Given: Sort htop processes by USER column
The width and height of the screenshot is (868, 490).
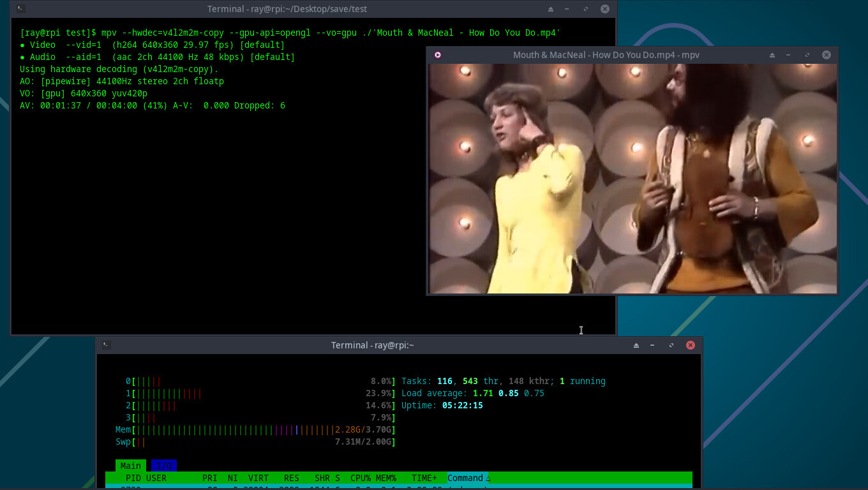Looking at the screenshot, I should (156, 478).
